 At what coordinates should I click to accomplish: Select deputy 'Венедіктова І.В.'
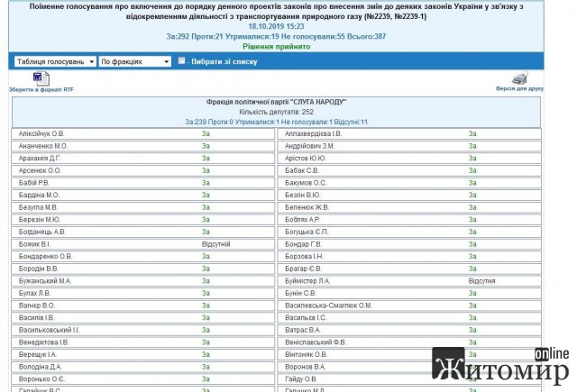(x=44, y=342)
